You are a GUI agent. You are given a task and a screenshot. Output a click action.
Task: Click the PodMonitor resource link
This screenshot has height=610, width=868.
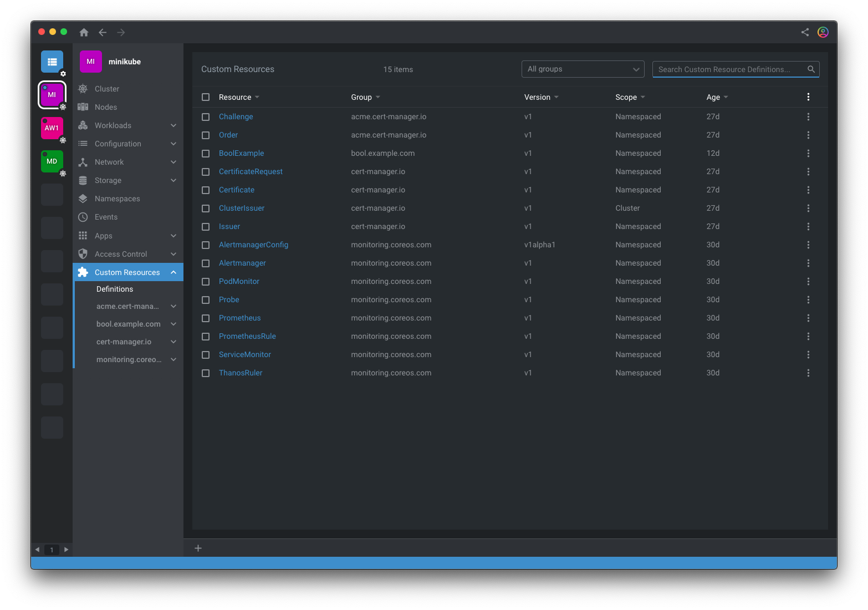tap(239, 281)
